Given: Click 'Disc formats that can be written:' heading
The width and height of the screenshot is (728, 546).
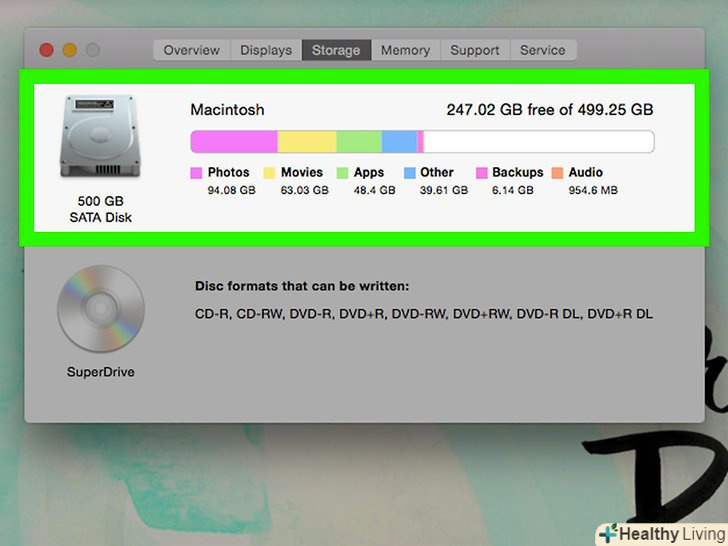Looking at the screenshot, I should [302, 286].
